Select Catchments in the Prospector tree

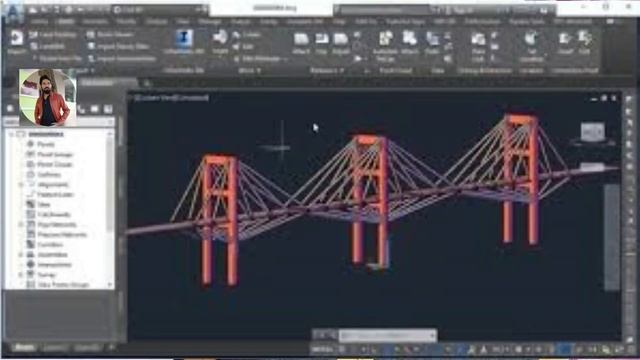pyautogui.click(x=54, y=214)
